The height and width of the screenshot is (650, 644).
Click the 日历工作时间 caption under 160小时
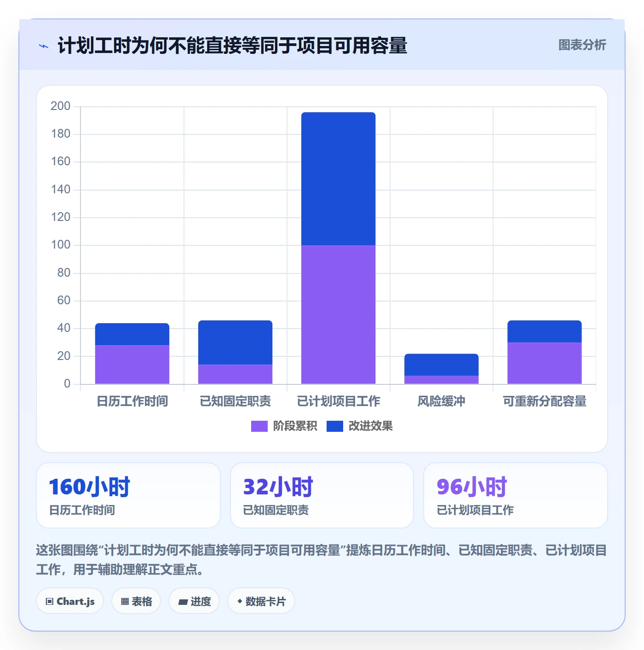[x=82, y=510]
